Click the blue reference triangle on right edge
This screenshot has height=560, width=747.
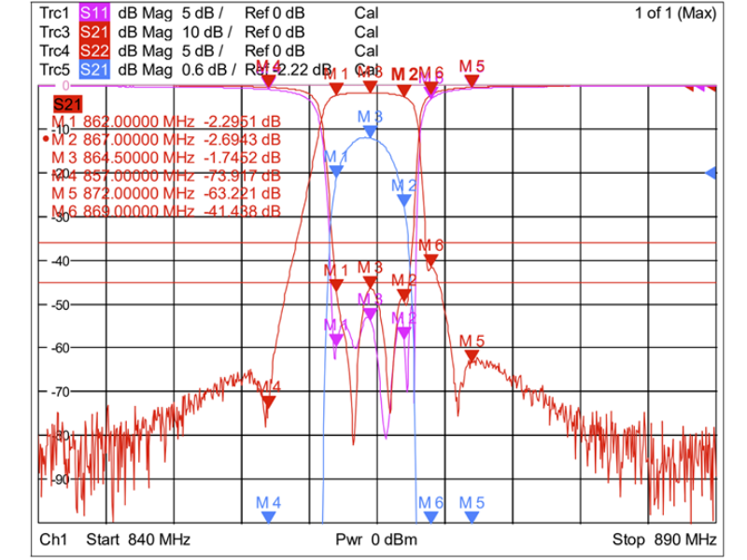pos(712,173)
